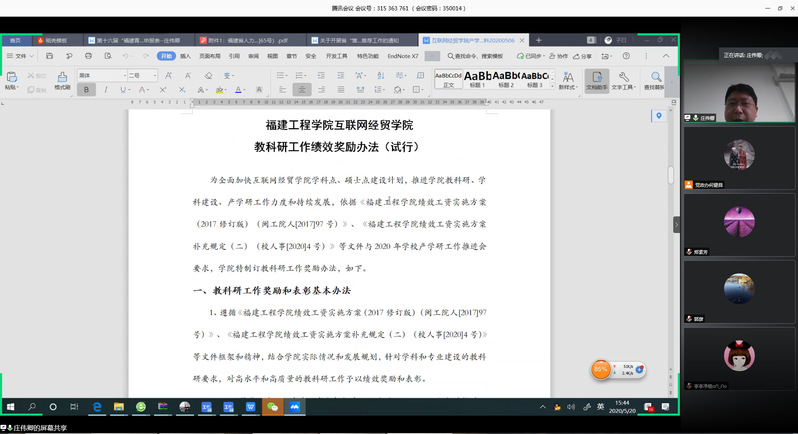
Task: Expand the bullet list dropdown
Action: pos(288,75)
